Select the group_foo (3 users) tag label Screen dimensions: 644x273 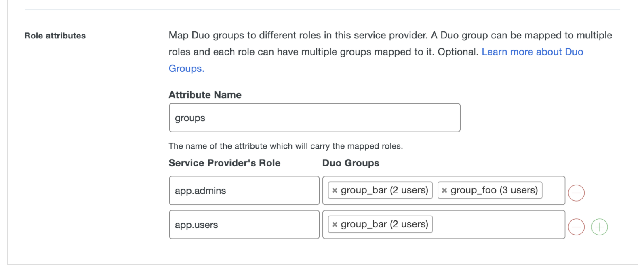pyautogui.click(x=494, y=190)
